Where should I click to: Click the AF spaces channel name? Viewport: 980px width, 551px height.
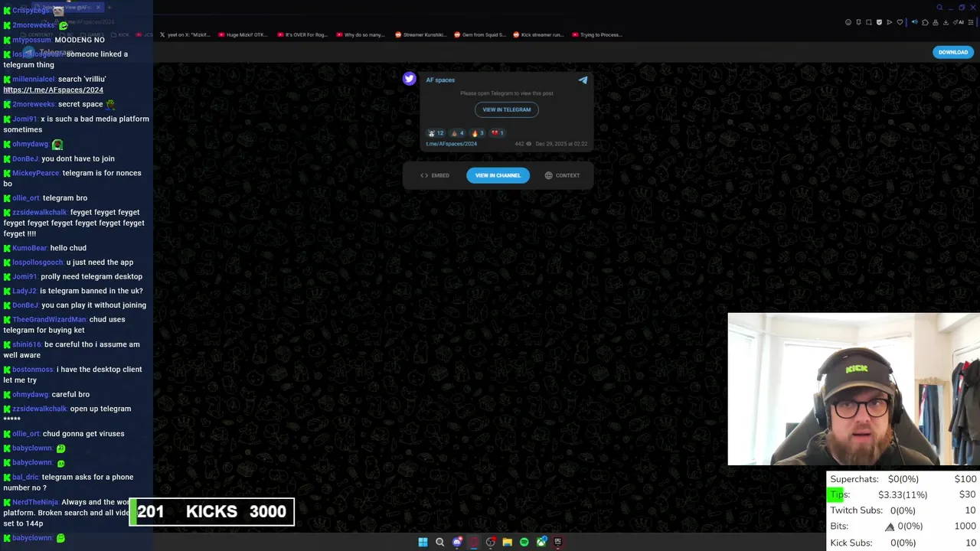pos(440,80)
